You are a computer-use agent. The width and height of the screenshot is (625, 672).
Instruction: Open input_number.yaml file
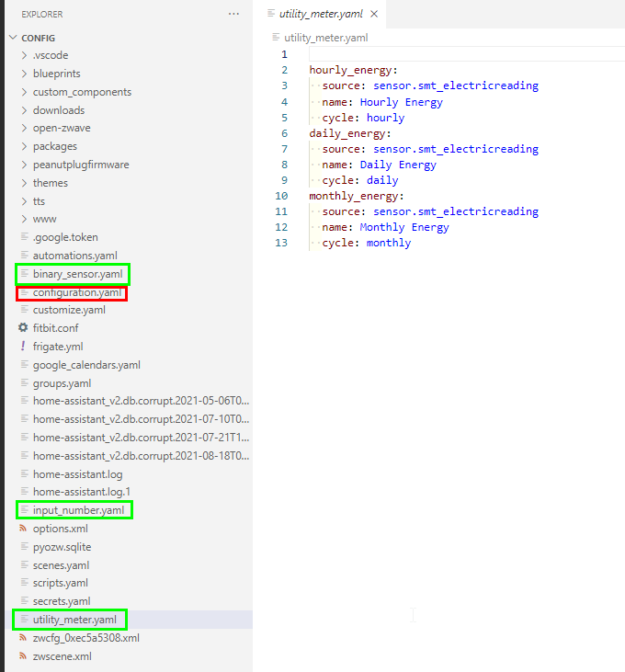(78, 510)
